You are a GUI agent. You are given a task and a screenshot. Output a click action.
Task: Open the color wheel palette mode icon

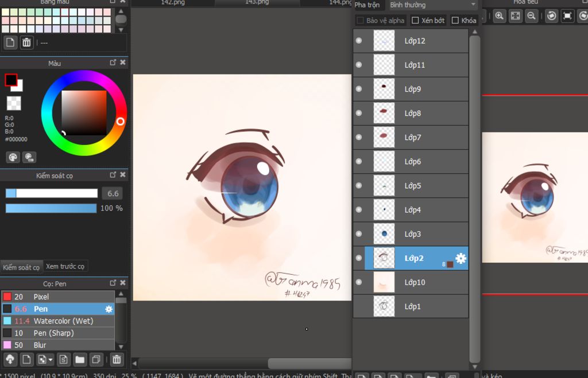pyautogui.click(x=13, y=157)
